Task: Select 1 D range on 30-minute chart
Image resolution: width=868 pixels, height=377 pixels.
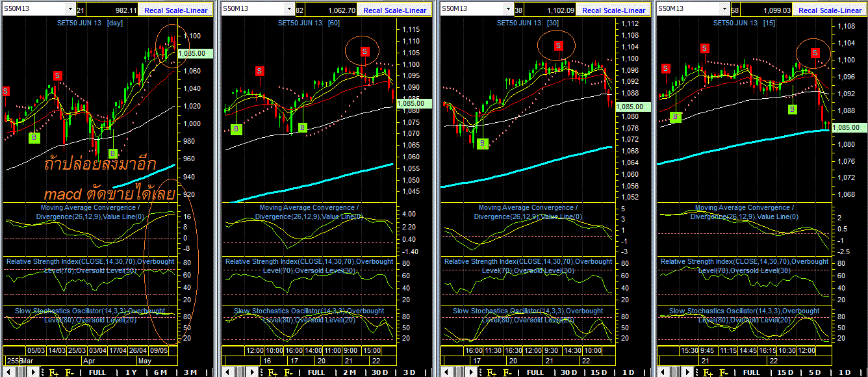Action: tap(628, 372)
